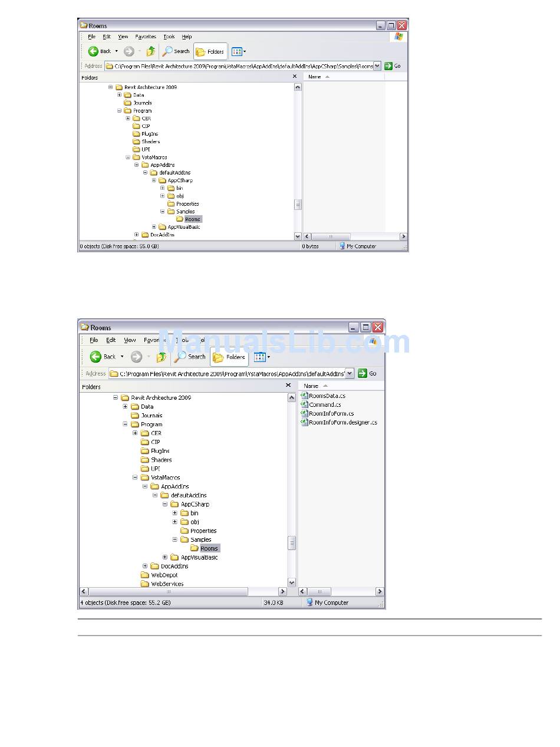Open File menu in top window
Image resolution: width=560 pixels, height=747 pixels.
[92, 37]
